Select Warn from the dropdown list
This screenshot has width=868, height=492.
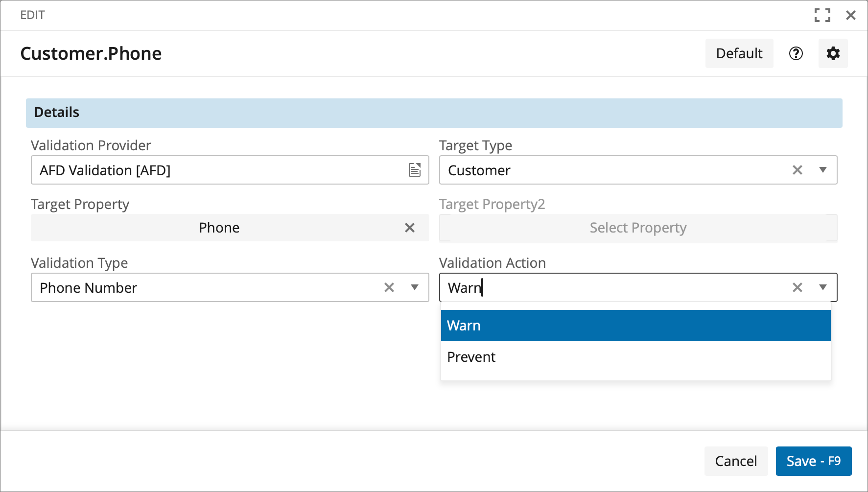pos(635,326)
